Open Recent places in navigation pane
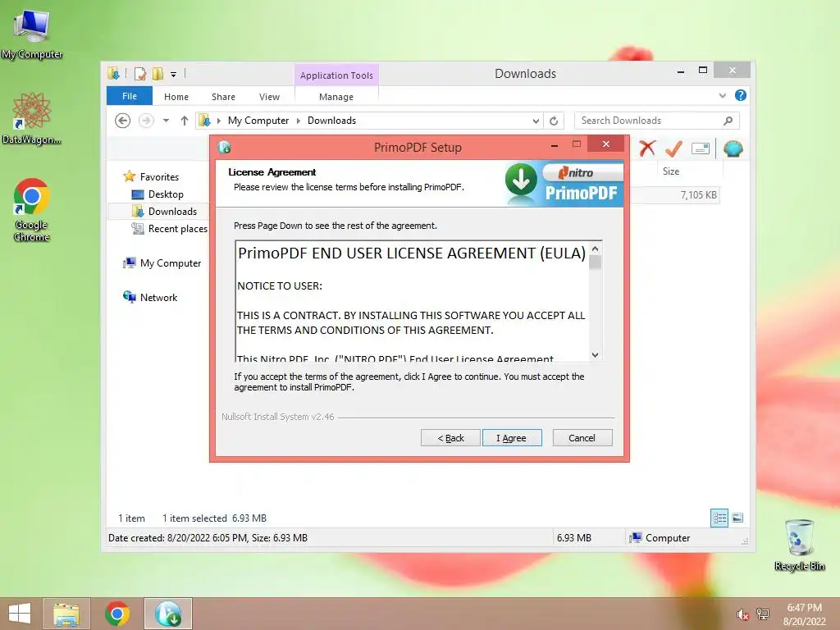The width and height of the screenshot is (840, 630). click(x=177, y=229)
